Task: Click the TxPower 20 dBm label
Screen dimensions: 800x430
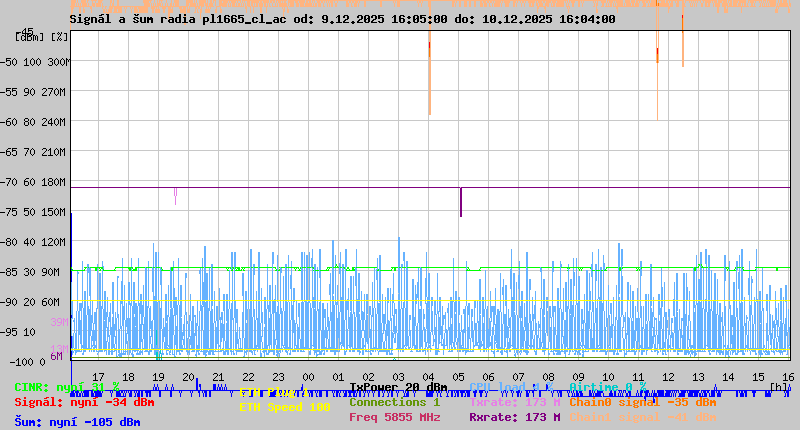Action: [398, 387]
